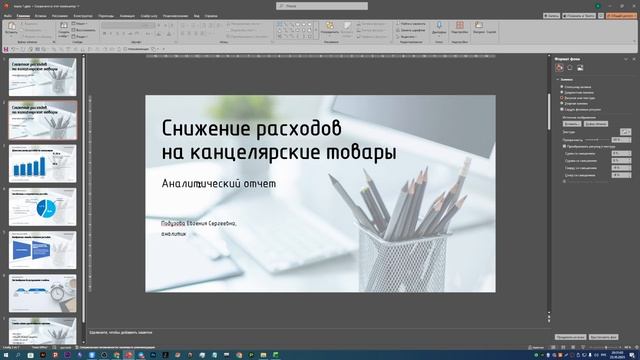Viewport: 640px width, 360px height.
Task: Click the Reset (Восстановить) slide command
Action: [84, 30]
